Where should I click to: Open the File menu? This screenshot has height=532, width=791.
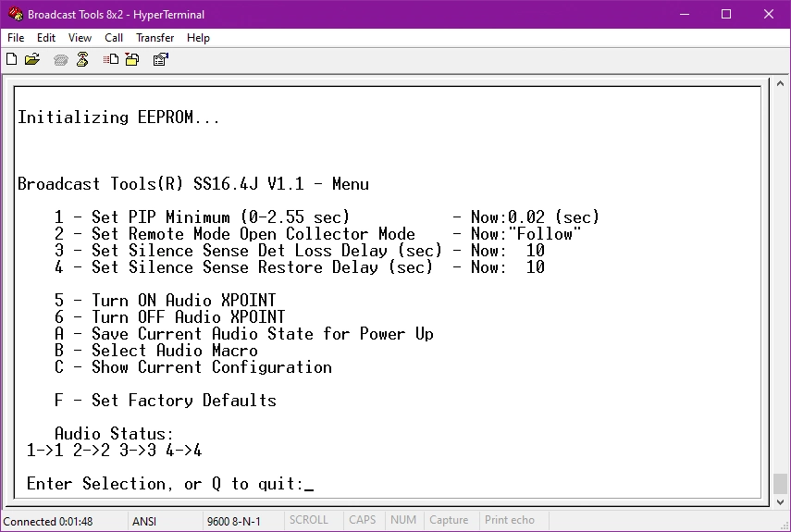tap(16, 38)
